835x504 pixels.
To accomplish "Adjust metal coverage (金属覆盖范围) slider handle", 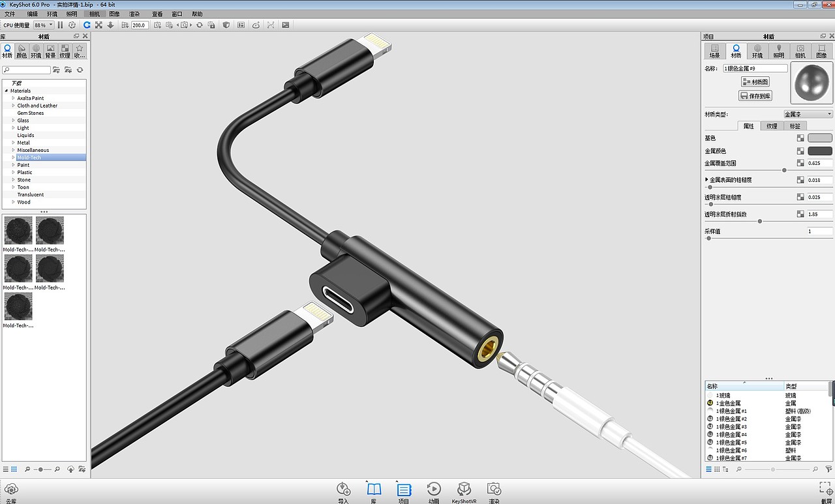I will click(784, 170).
